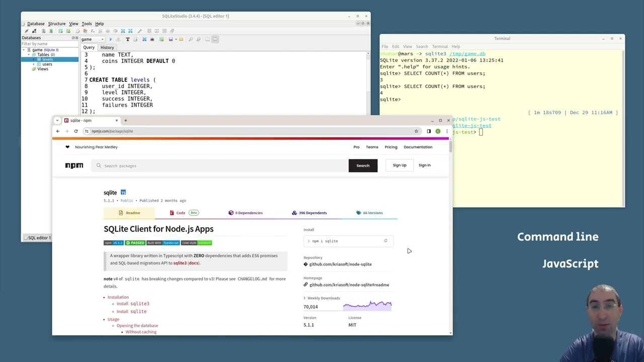Open the Documentation link on npm
The image size is (644, 362).
click(418, 147)
